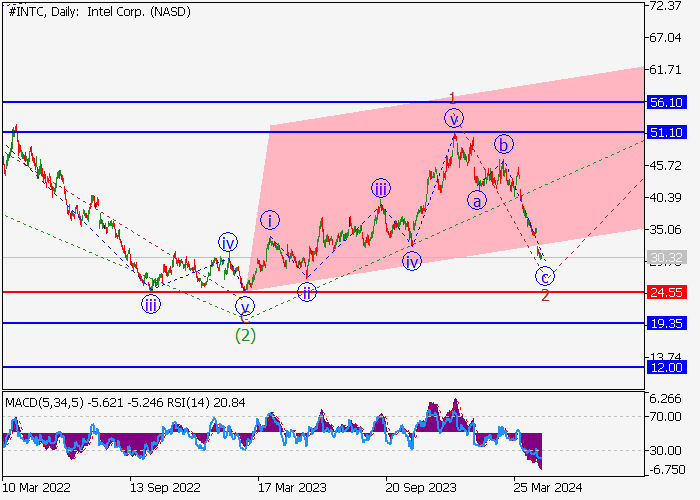Select the circled 'v' label above green (2)
700x500 pixels.
245,307
